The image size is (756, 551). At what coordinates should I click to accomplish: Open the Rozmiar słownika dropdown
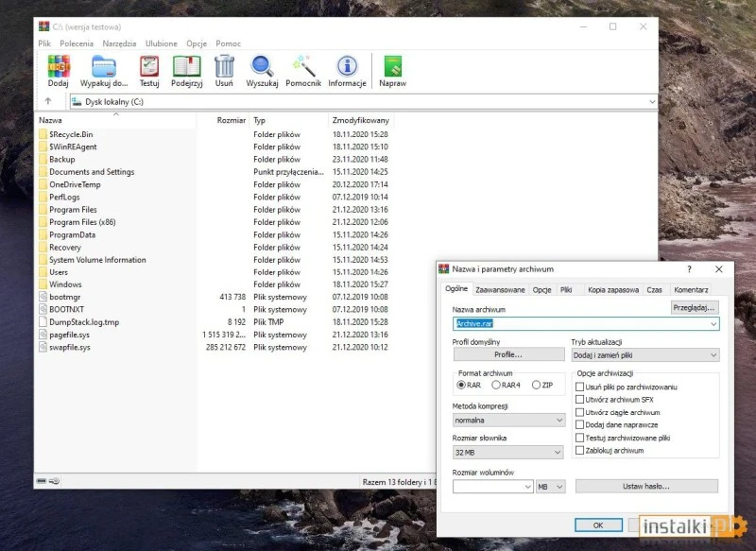tap(508, 453)
